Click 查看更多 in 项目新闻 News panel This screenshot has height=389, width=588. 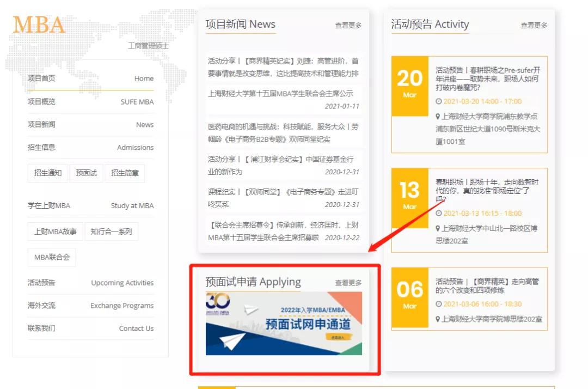point(348,26)
